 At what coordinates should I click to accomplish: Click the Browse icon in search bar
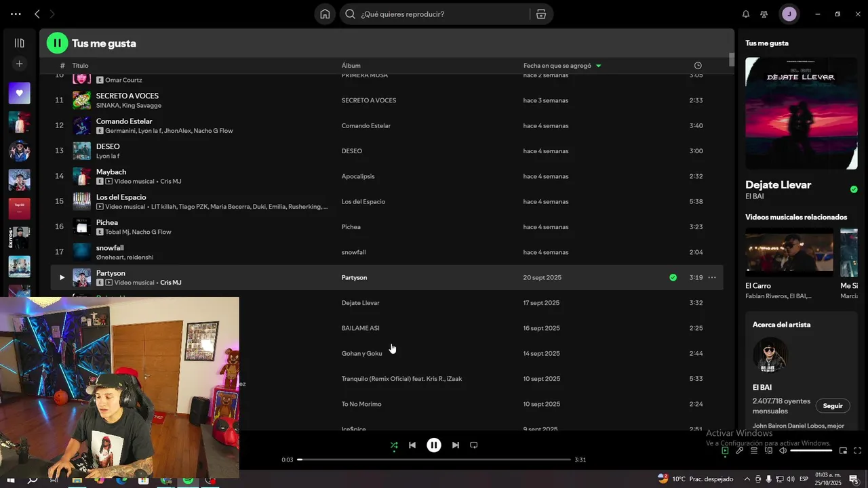coord(540,14)
